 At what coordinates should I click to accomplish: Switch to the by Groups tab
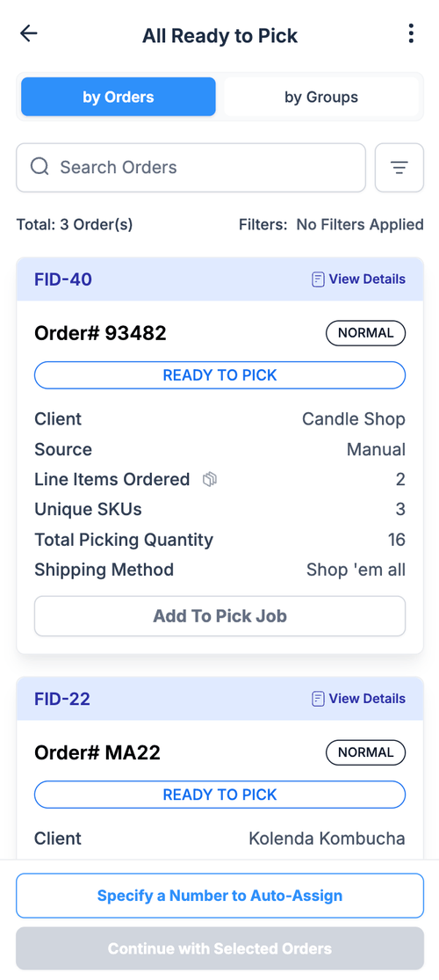[321, 97]
